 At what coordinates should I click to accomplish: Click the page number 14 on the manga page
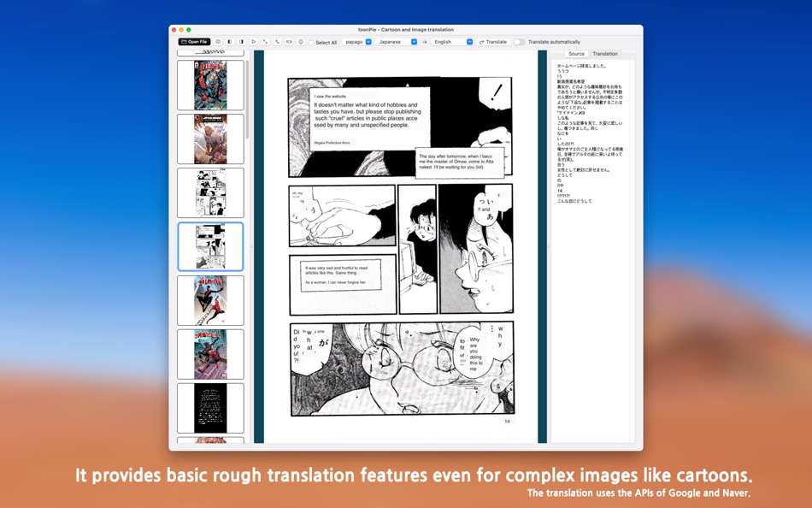(x=507, y=422)
